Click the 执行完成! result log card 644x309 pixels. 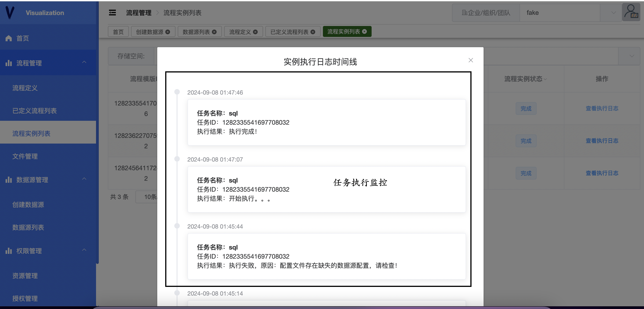pyautogui.click(x=327, y=122)
